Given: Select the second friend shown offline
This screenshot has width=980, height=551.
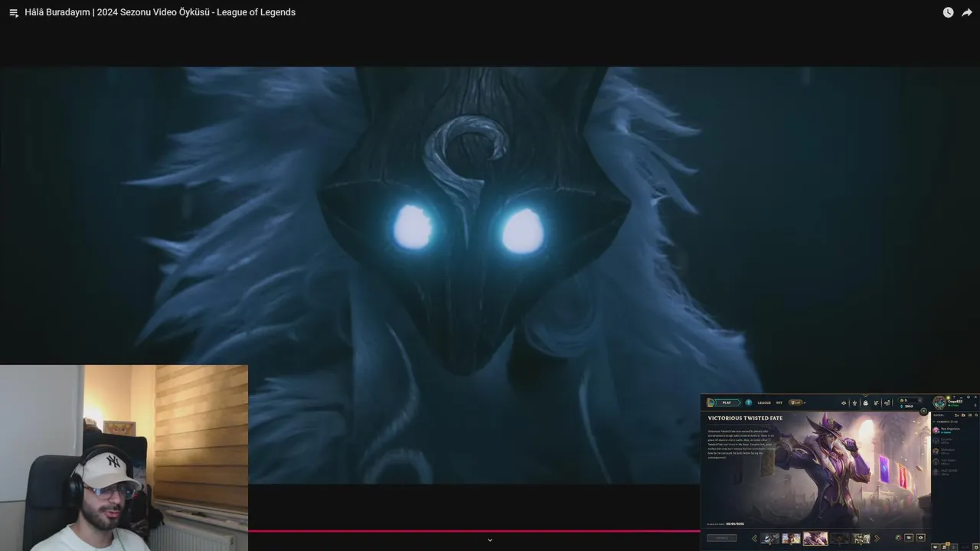Looking at the screenshot, I should point(955,441).
